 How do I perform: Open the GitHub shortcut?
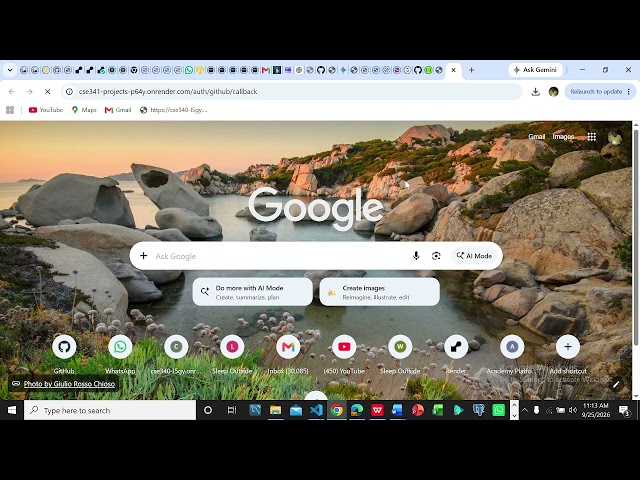tap(64, 347)
